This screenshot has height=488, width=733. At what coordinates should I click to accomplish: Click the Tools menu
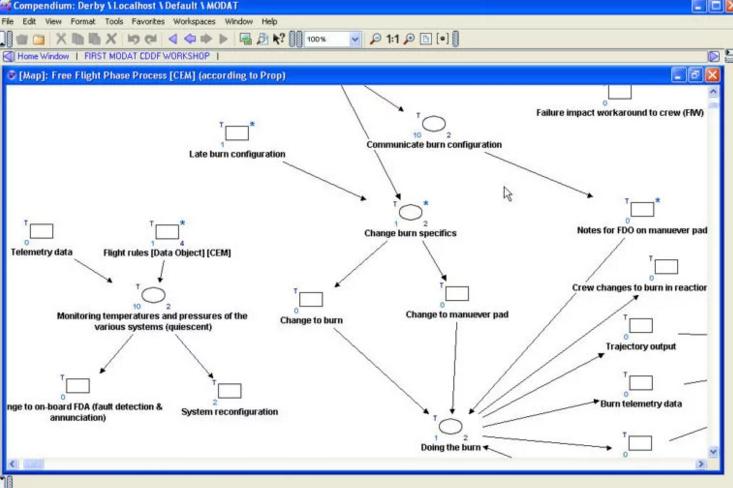114,21
